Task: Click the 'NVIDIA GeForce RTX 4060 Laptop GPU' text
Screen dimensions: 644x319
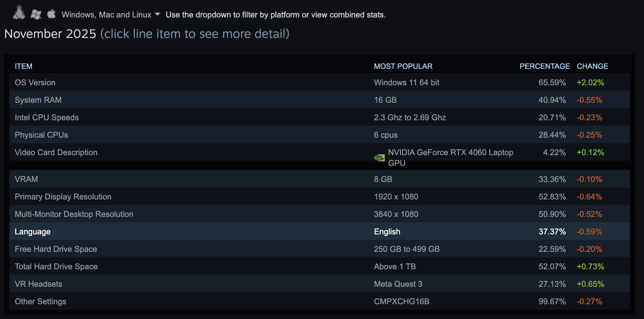Action: point(450,157)
